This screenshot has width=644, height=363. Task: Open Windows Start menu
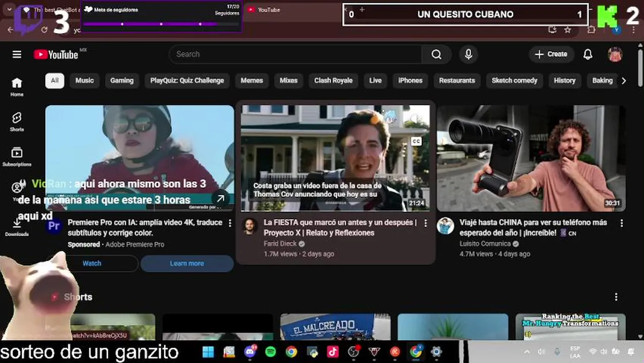[x=208, y=351]
